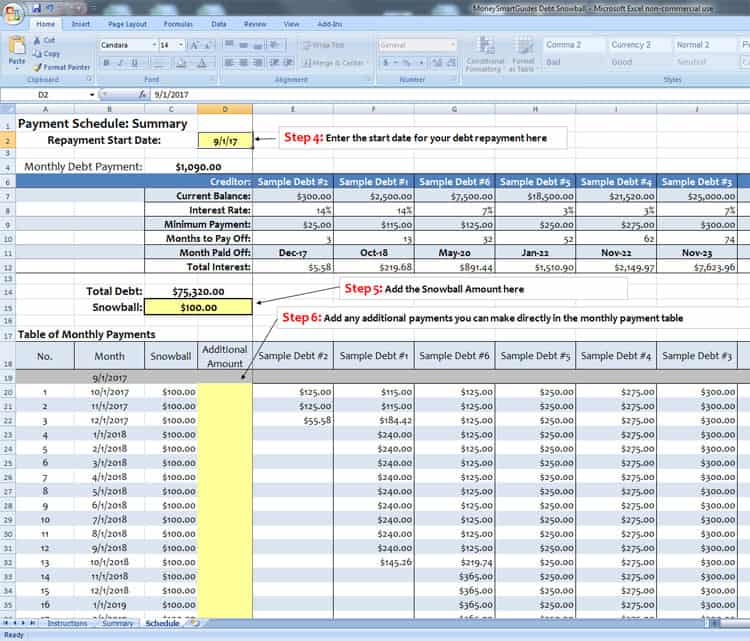Align cell content to top
750x641 pixels.
[x=229, y=45]
